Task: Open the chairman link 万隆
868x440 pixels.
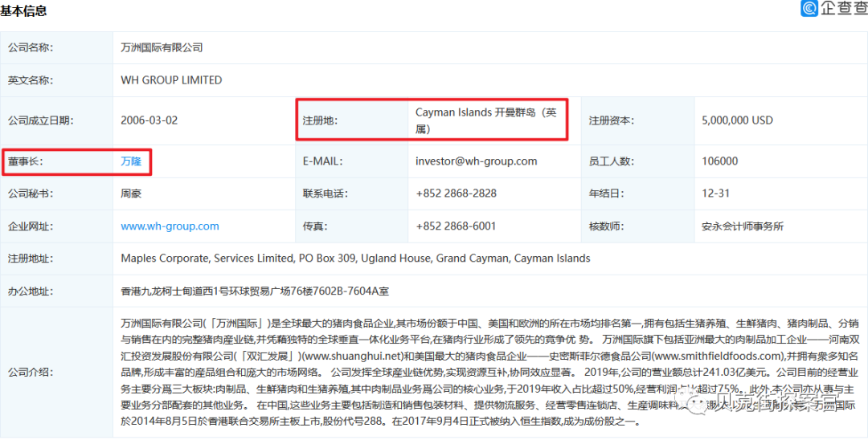Action: tap(131, 161)
